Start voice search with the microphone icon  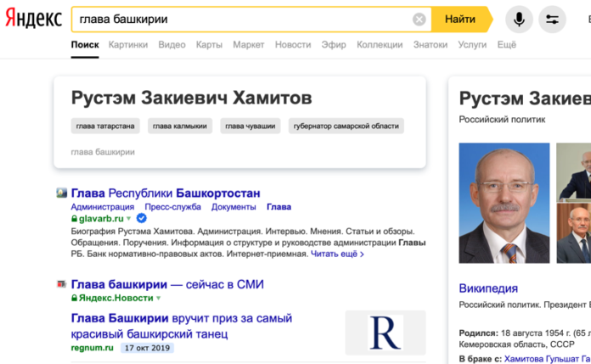pos(519,20)
